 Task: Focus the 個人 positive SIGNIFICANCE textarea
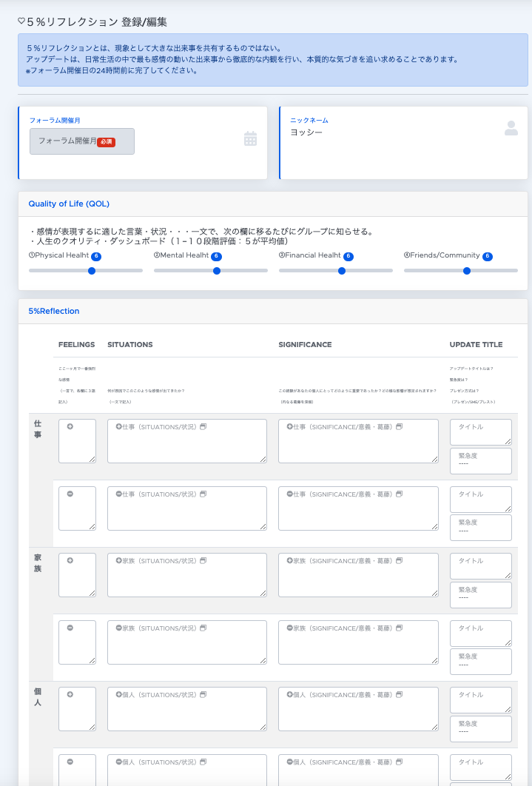pyautogui.click(x=358, y=709)
